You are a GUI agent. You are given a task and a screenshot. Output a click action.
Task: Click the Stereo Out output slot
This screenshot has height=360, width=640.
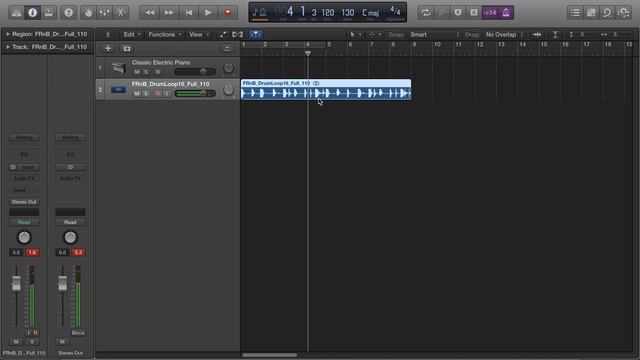tap(24, 202)
